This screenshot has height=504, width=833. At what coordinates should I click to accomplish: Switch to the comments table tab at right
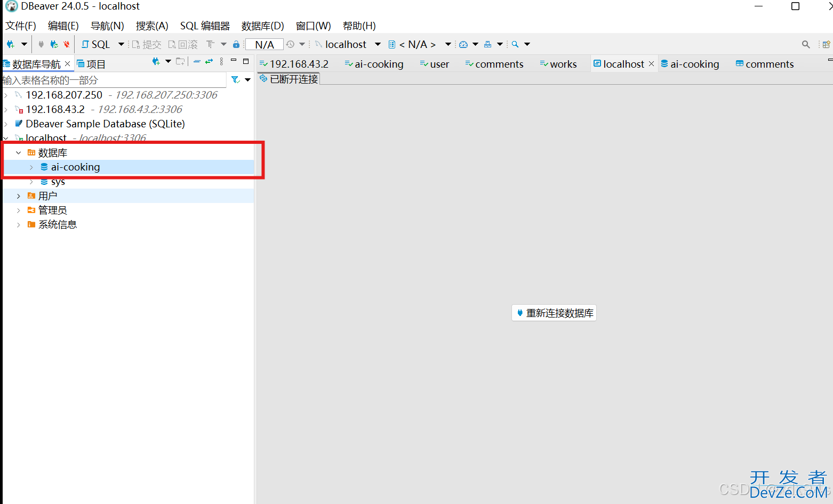765,64
